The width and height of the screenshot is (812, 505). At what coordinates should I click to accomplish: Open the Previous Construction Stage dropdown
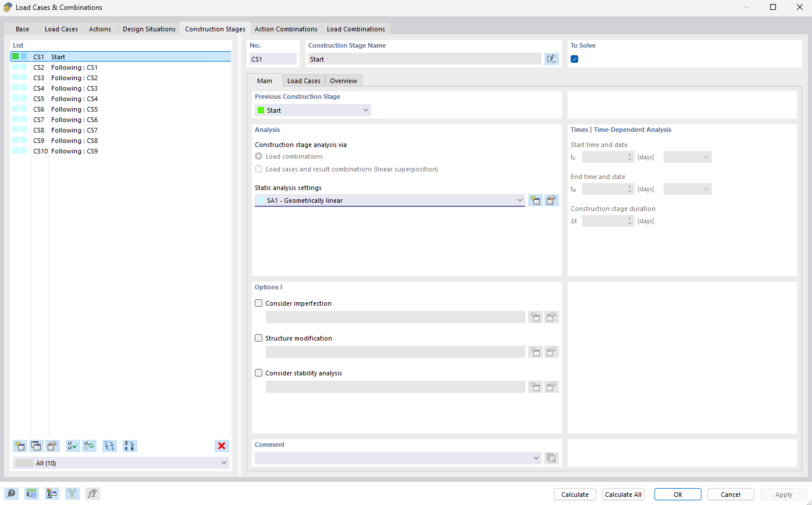point(366,109)
